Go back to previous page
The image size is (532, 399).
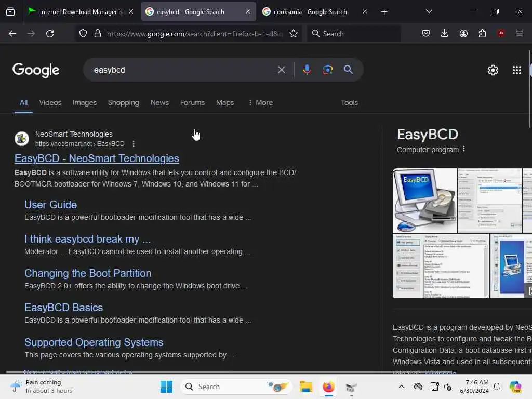click(12, 34)
